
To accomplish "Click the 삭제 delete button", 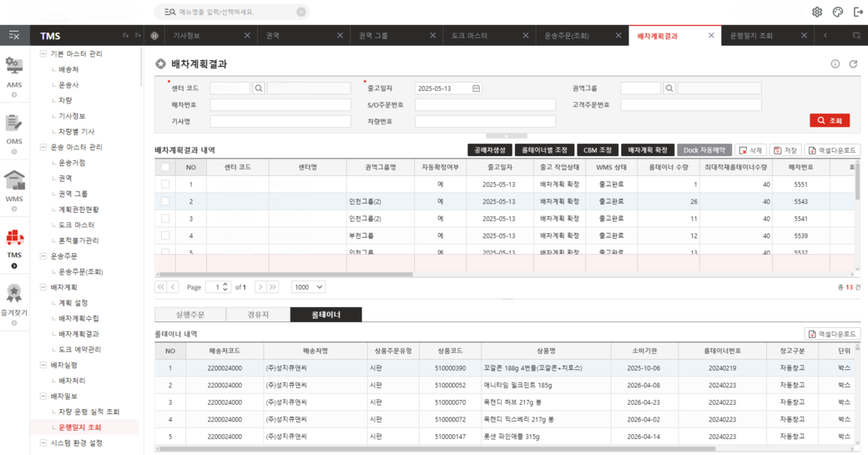I will pyautogui.click(x=750, y=150).
